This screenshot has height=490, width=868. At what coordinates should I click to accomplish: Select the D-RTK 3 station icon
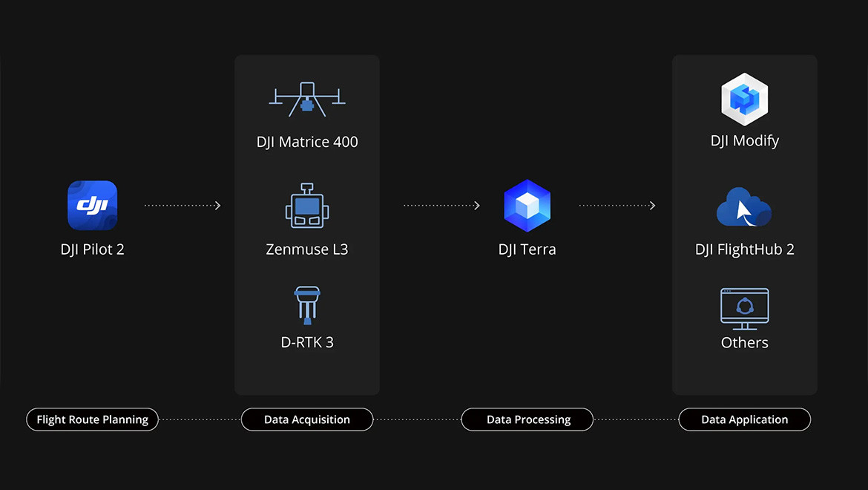point(307,305)
